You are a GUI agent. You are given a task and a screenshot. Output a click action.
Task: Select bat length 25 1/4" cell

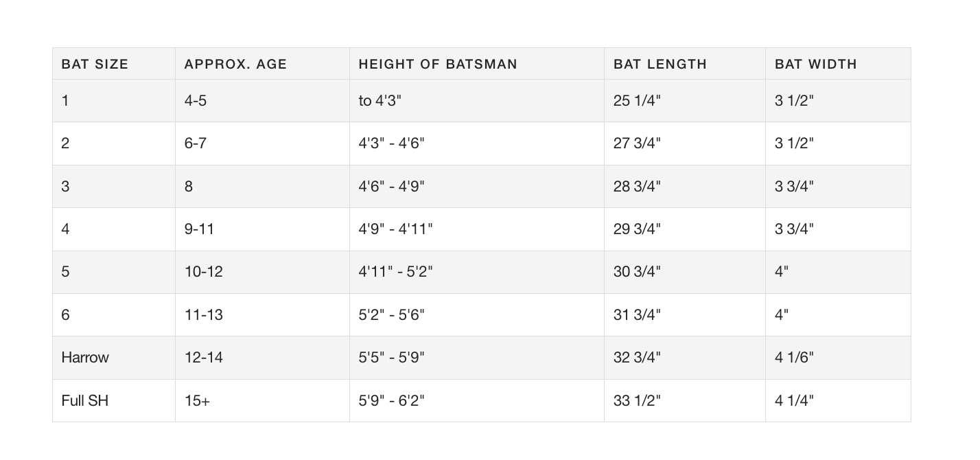[x=685, y=101]
